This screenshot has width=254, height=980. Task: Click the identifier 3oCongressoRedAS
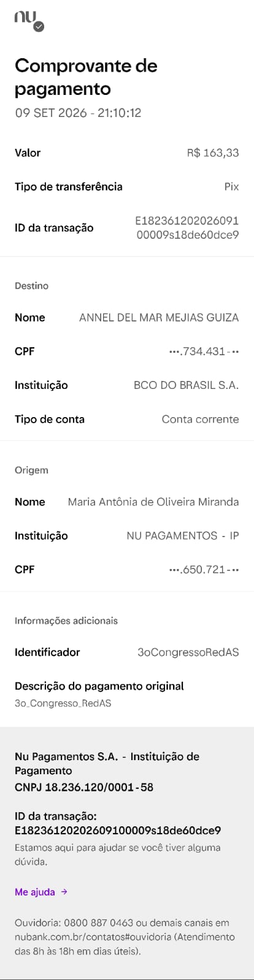tap(188, 653)
